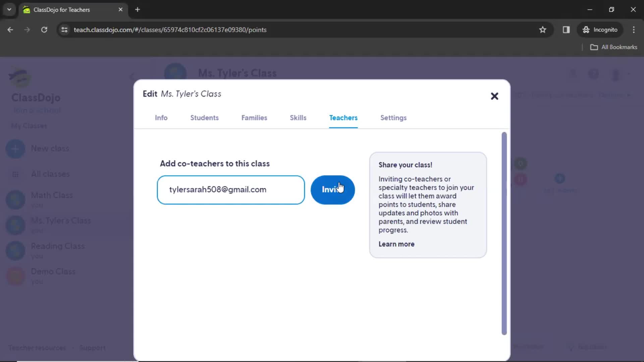Collapse the sidebar with the chevron

(132, 77)
